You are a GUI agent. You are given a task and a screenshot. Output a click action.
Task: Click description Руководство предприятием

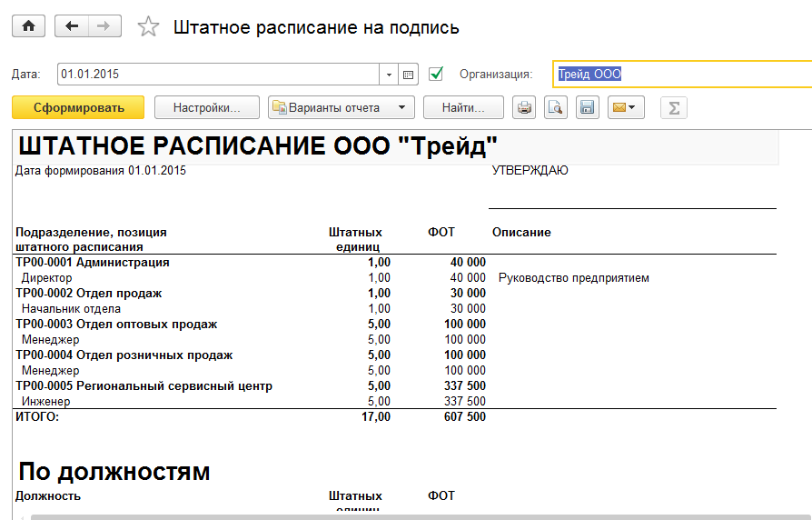(x=573, y=278)
